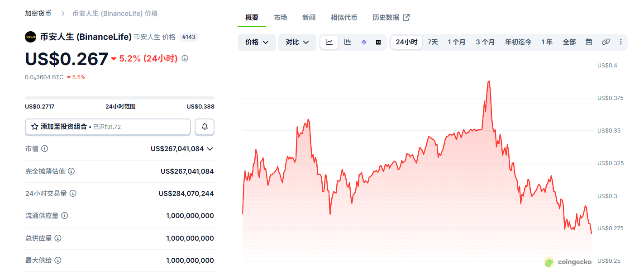The width and height of the screenshot is (644, 275).
Task: Open the 价格 dropdown
Action: pyautogui.click(x=257, y=42)
